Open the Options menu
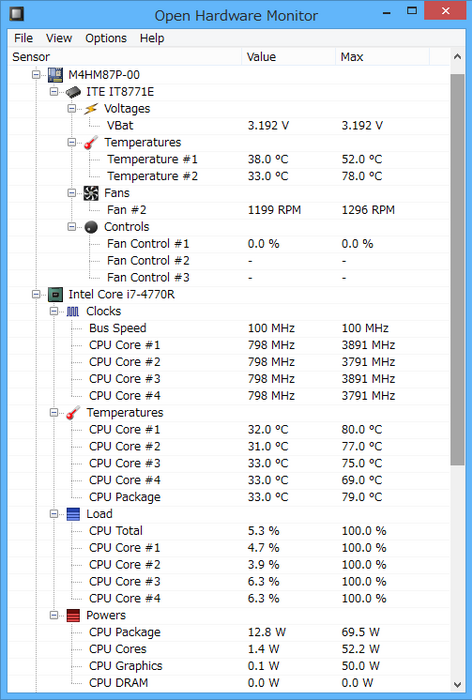Viewport: 472px width, 700px height. tap(106, 38)
